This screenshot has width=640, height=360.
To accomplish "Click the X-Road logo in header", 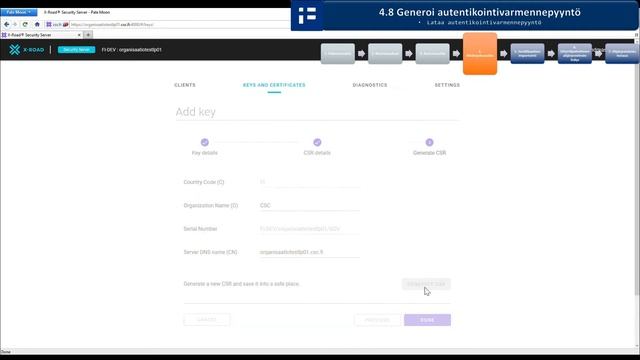I will [27, 50].
